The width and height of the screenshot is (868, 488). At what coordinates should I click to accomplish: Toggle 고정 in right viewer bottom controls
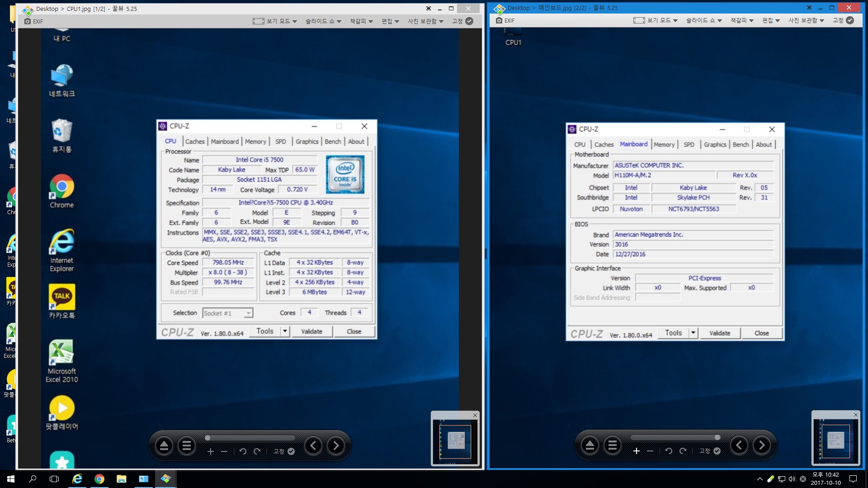coord(710,451)
